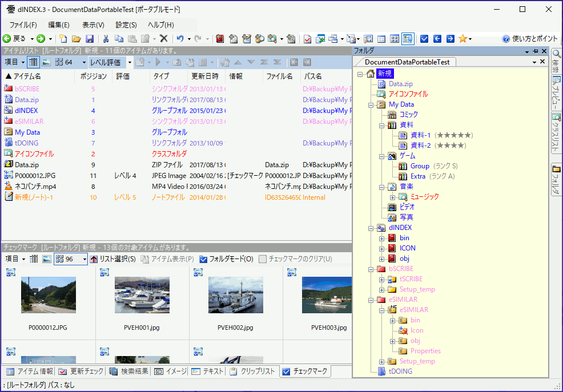Expand the ミュージック tree node
This screenshot has height=392, width=563.
pos(392,197)
